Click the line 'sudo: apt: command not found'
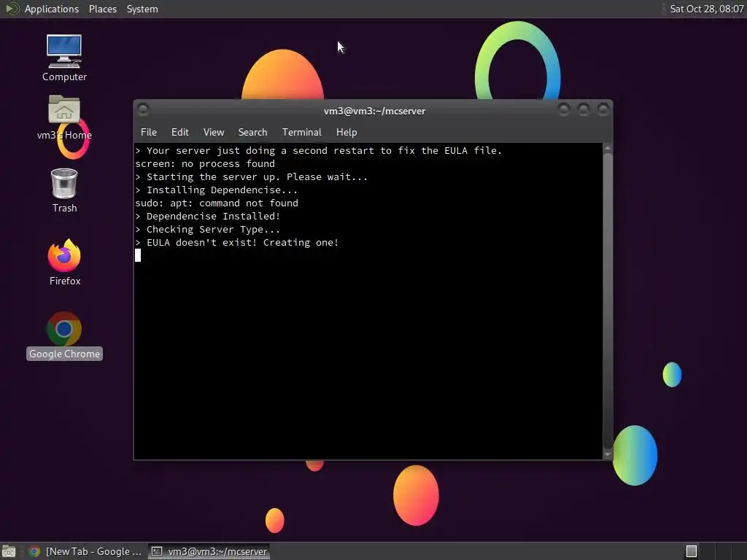The height and width of the screenshot is (560, 747). 217,203
